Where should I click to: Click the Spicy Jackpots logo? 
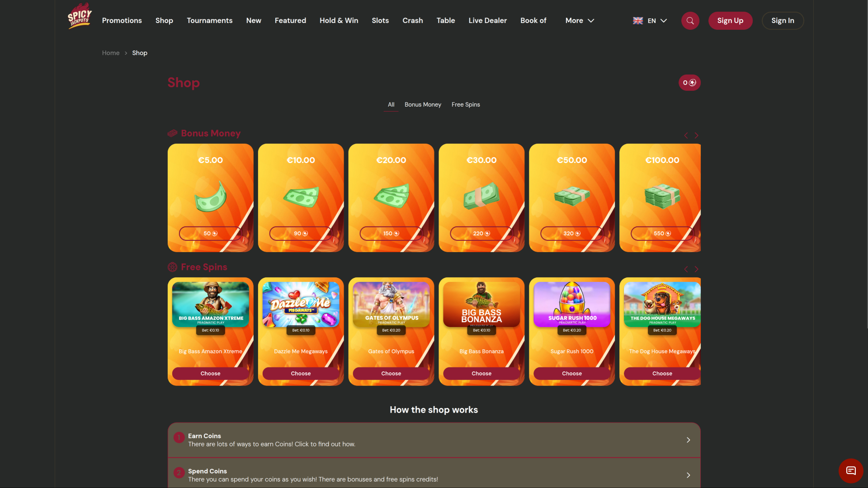tap(80, 17)
